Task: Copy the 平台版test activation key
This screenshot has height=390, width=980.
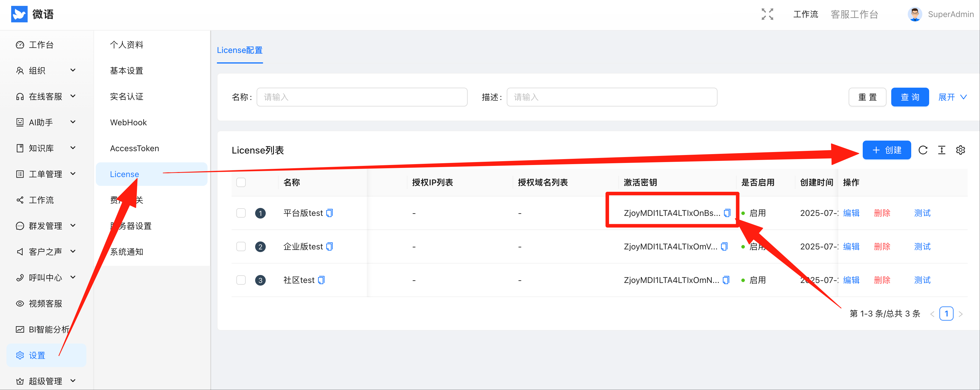Action: [x=727, y=213]
